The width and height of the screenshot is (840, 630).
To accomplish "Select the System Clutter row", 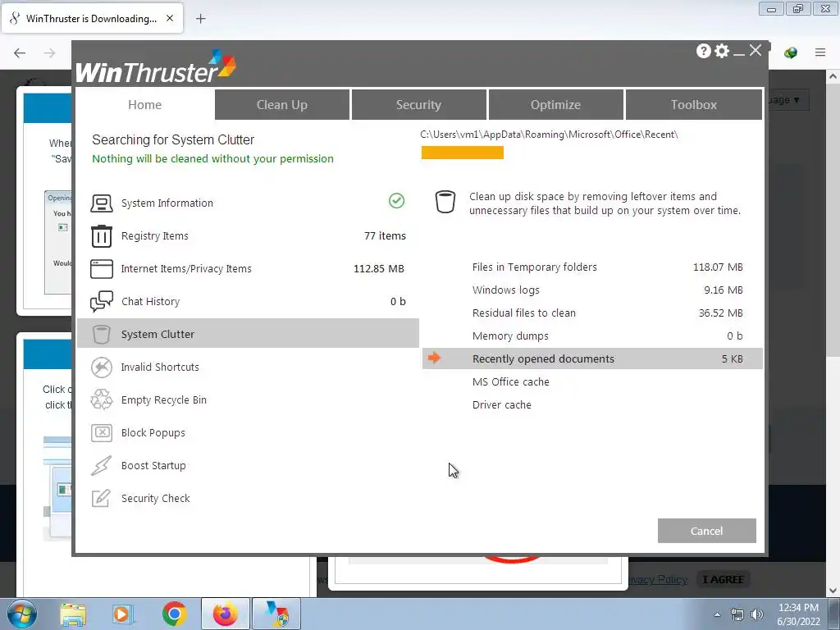I will (248, 333).
